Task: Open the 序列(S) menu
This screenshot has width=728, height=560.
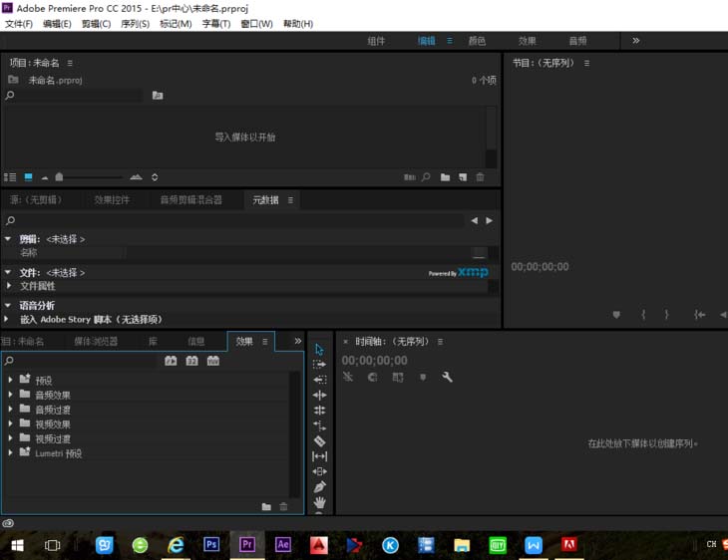Action: 135,24
